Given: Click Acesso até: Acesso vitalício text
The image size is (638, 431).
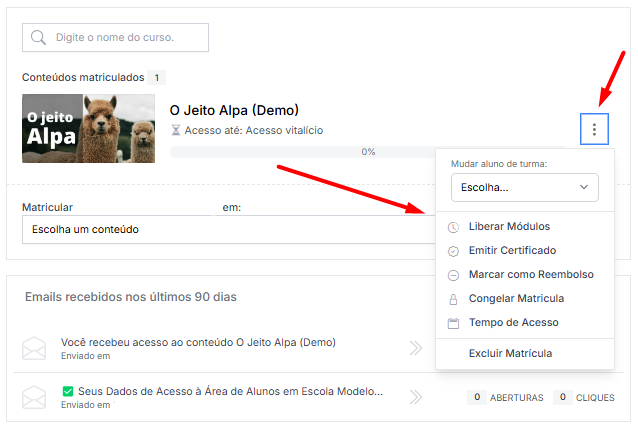Looking at the screenshot, I should pos(253,130).
